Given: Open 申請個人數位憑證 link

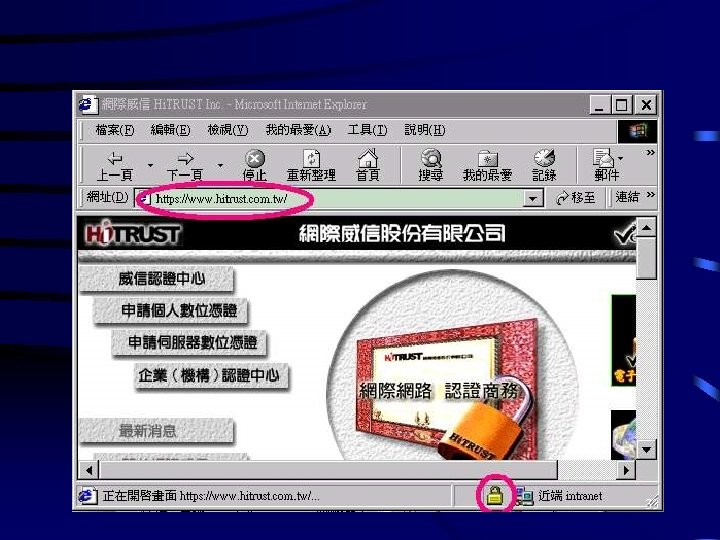Looking at the screenshot, I should [171, 311].
